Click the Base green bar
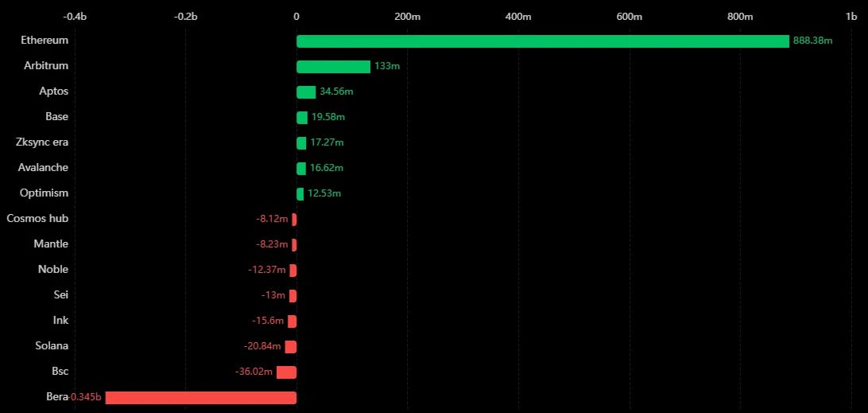The height and width of the screenshot is (413, 868). click(x=302, y=118)
